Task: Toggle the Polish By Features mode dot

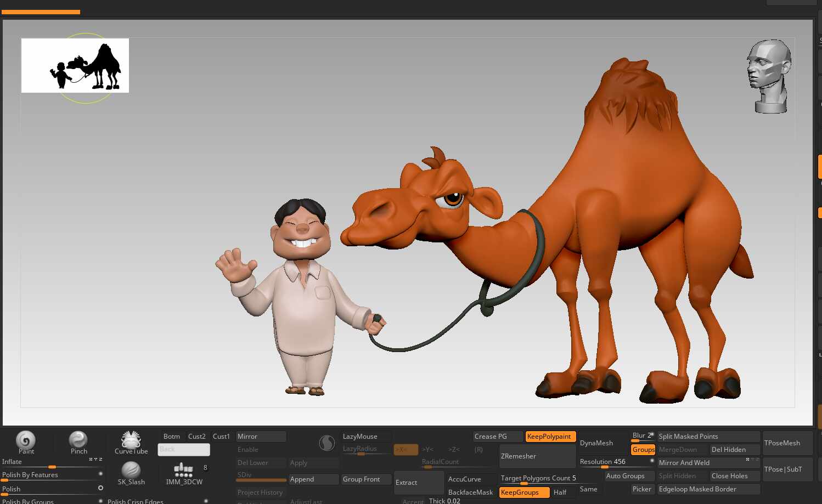Action: (x=100, y=473)
